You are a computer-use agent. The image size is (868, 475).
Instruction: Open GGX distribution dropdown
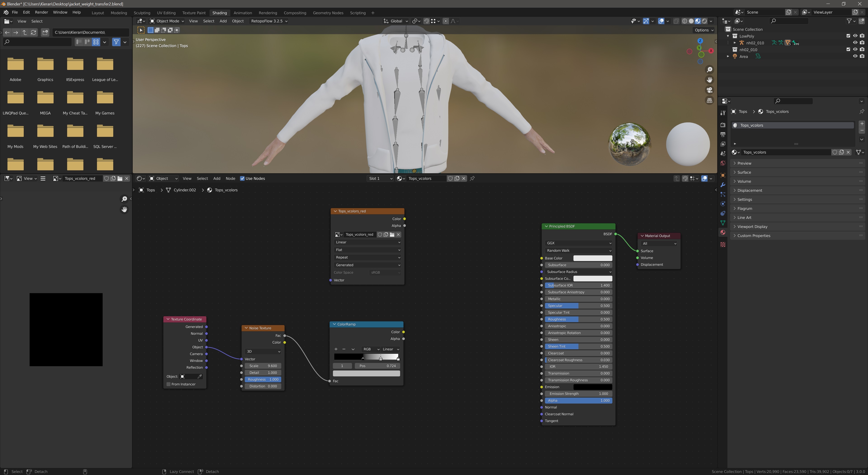(579, 243)
